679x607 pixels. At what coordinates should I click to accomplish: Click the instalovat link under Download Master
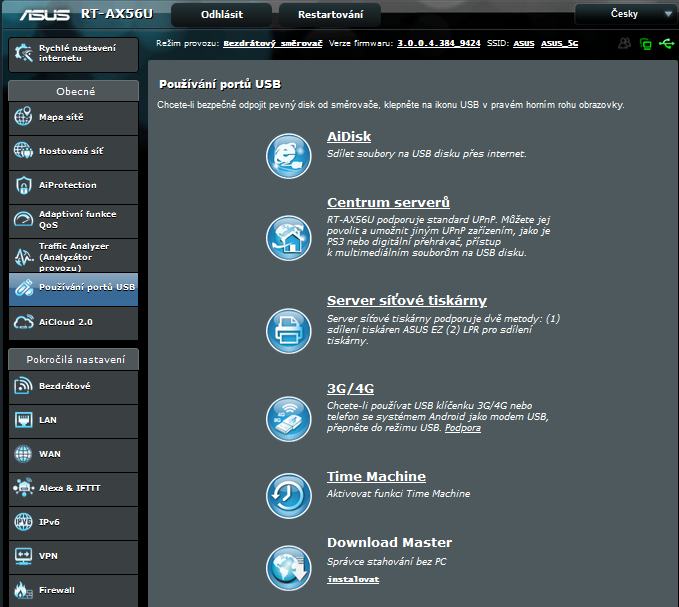coord(353,579)
